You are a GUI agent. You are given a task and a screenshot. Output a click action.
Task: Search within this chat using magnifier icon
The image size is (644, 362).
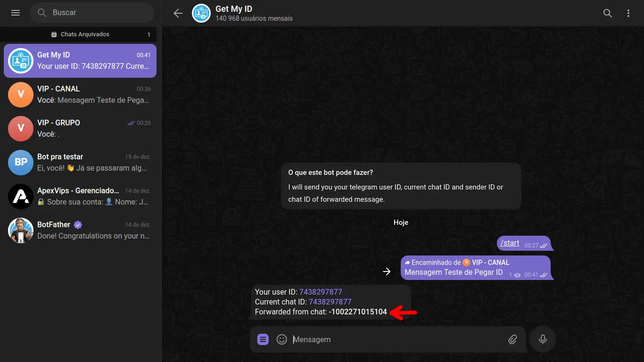(x=608, y=13)
